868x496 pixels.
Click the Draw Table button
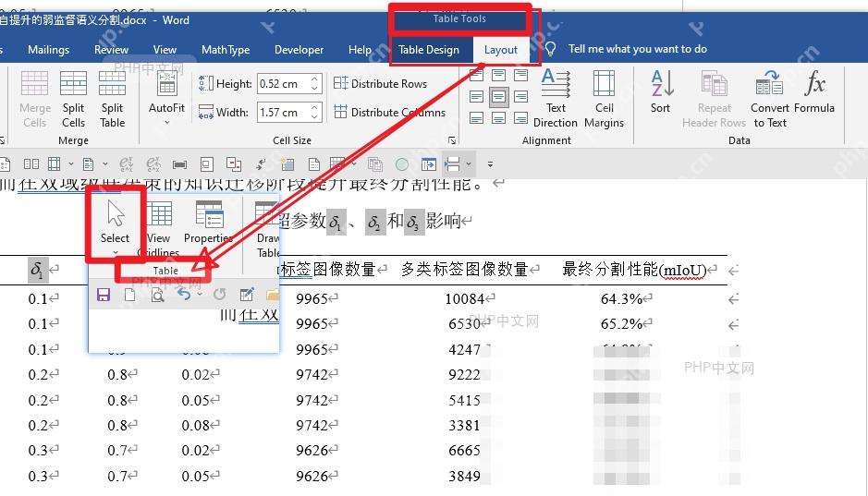(267, 229)
